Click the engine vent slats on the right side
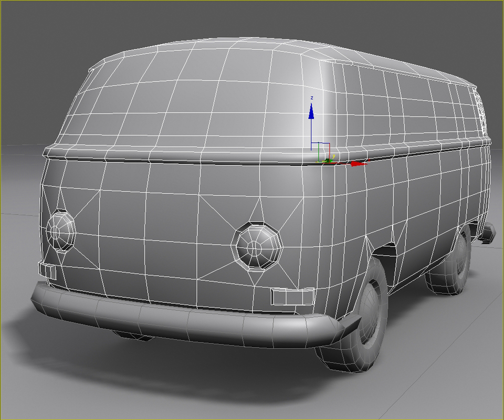Viewport: 504px width, 420px height. [480, 113]
